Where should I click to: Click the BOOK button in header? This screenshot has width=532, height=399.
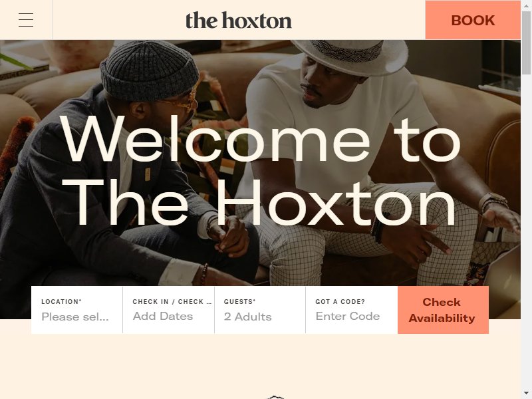473,20
